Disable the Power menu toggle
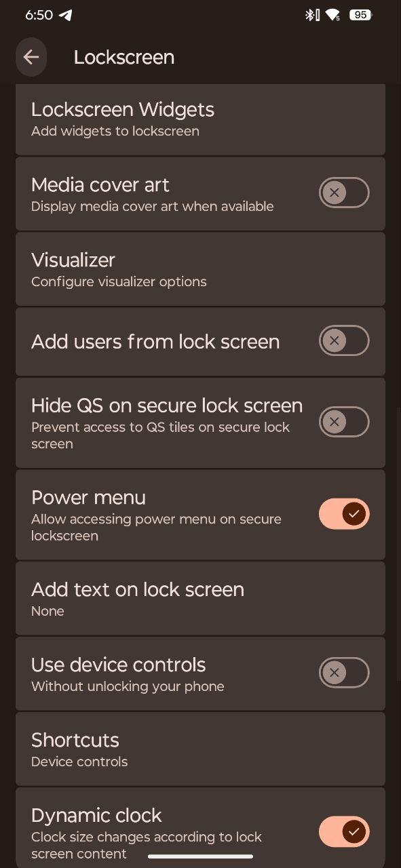The image size is (401, 868). pos(344,514)
